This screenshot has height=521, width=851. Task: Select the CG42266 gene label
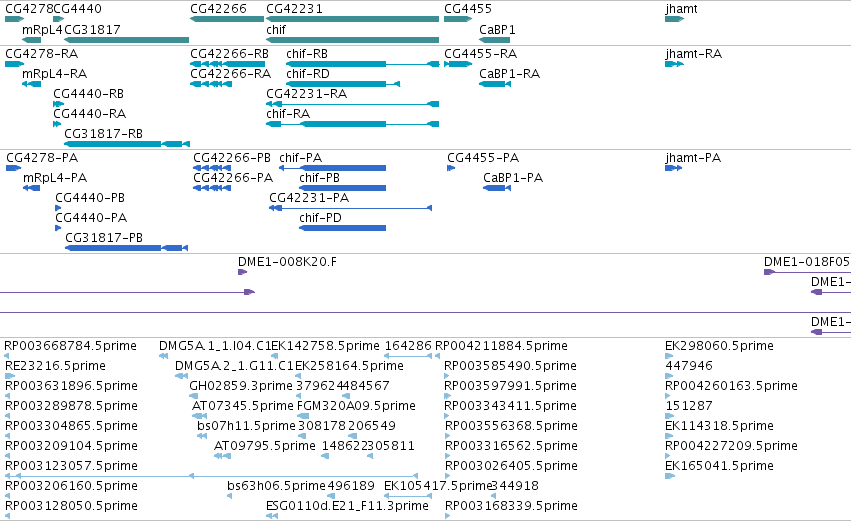[218, 9]
